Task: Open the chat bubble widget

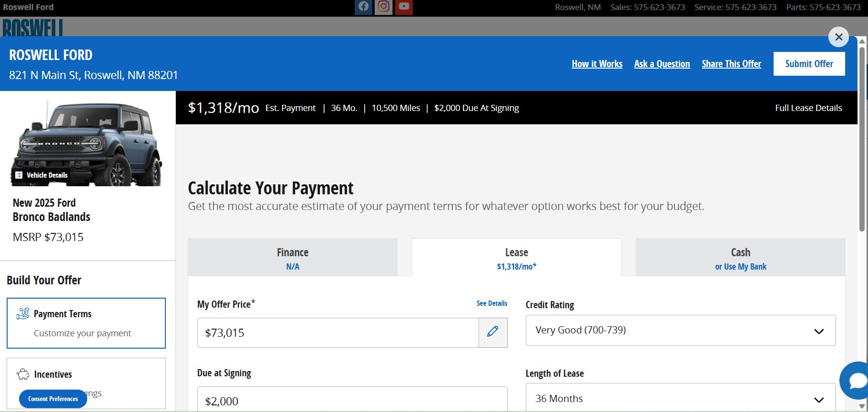Action: (857, 381)
